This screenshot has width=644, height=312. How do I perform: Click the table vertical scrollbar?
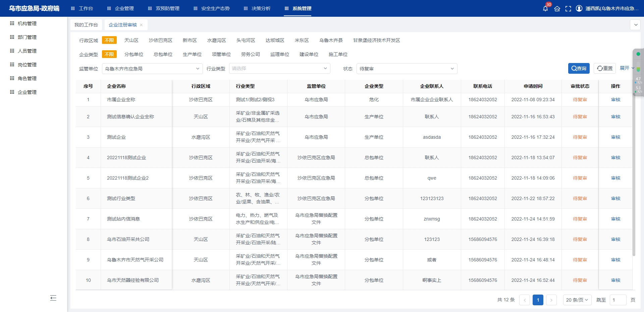(634, 174)
